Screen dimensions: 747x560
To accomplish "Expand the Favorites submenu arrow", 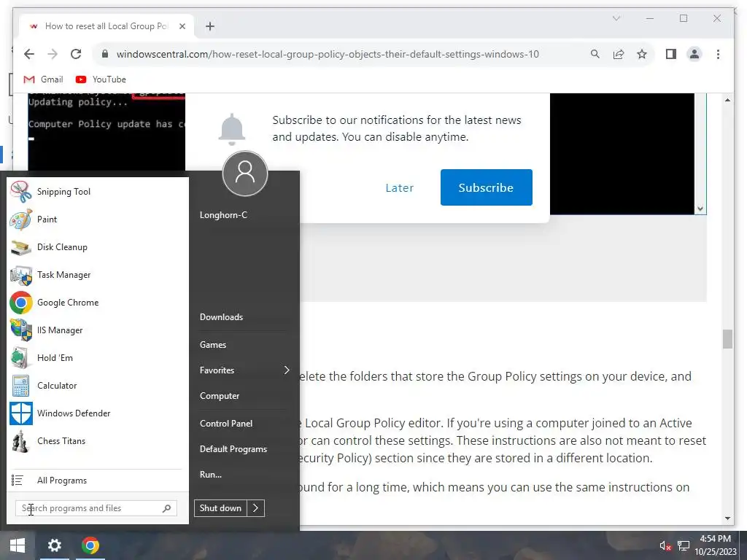I will point(286,370).
